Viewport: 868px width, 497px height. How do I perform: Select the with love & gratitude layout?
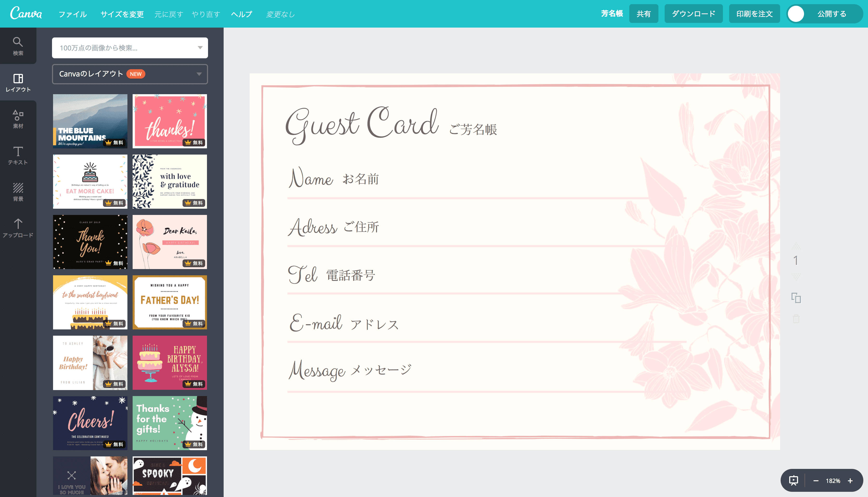(170, 182)
